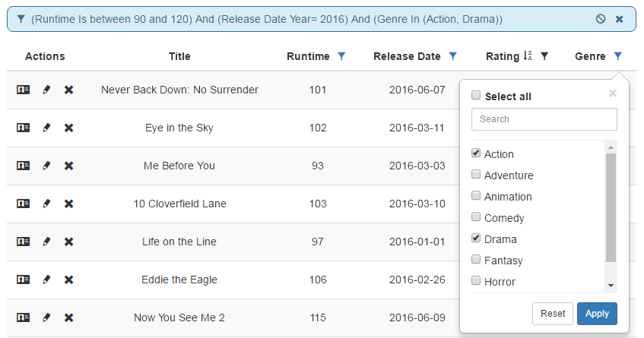The image size is (644, 338).
Task: Delete the 10 Cloverfield Lane row
Action: click(x=68, y=204)
